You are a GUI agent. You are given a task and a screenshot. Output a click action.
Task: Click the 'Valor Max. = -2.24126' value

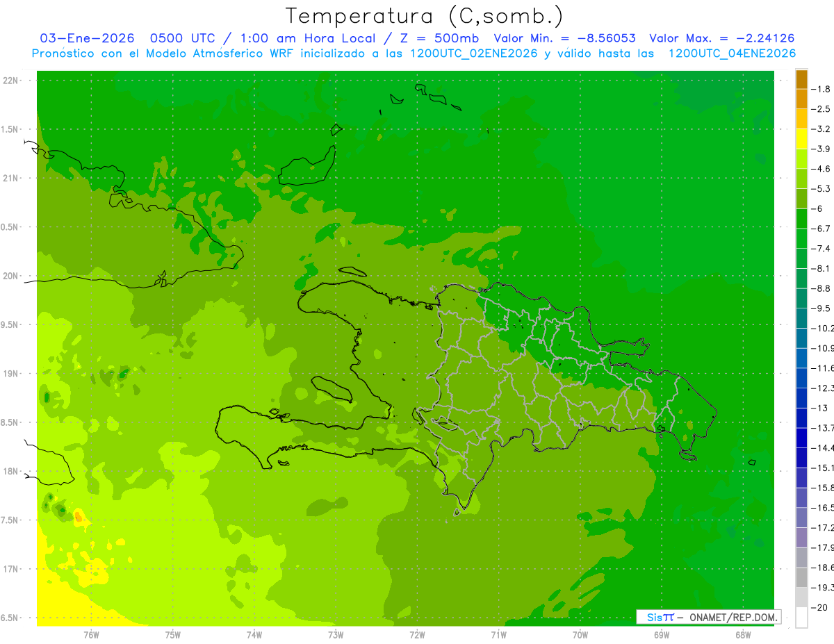pyautogui.click(x=722, y=39)
